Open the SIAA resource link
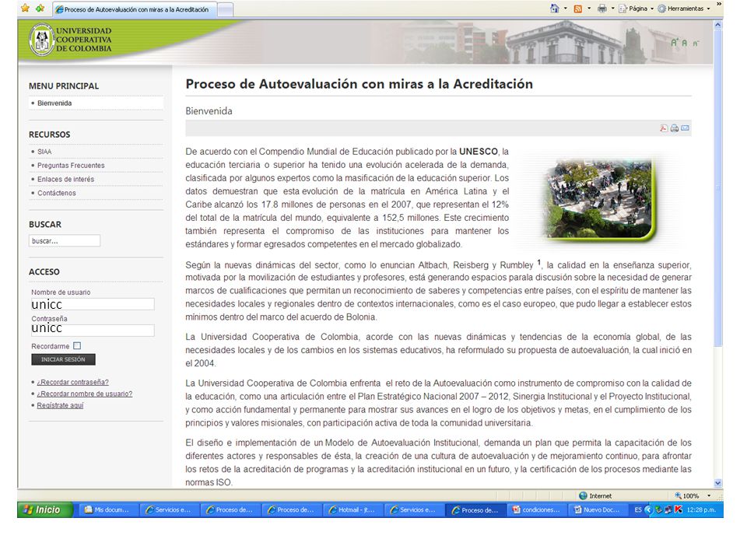747x560 pixels. (x=44, y=152)
